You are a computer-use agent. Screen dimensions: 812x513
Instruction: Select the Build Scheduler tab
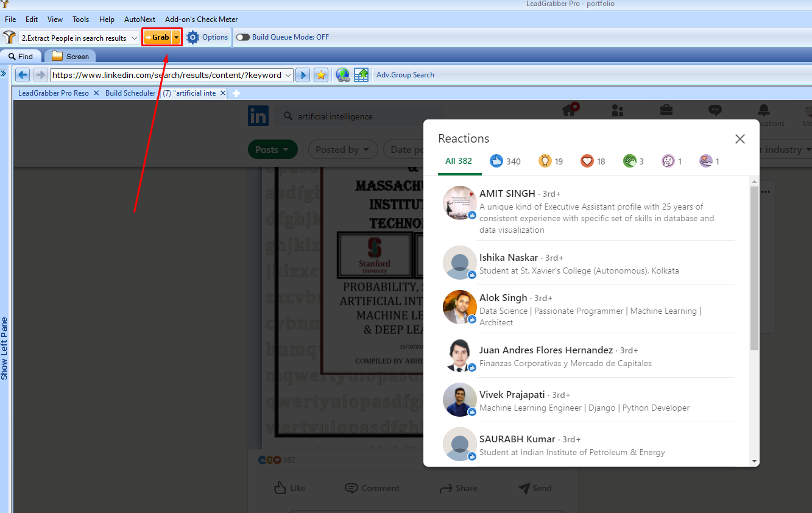click(x=130, y=93)
